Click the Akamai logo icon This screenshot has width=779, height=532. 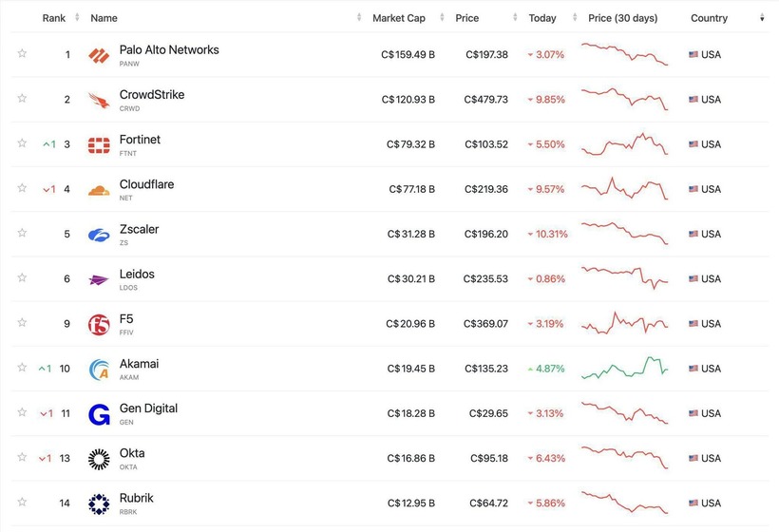tap(99, 370)
